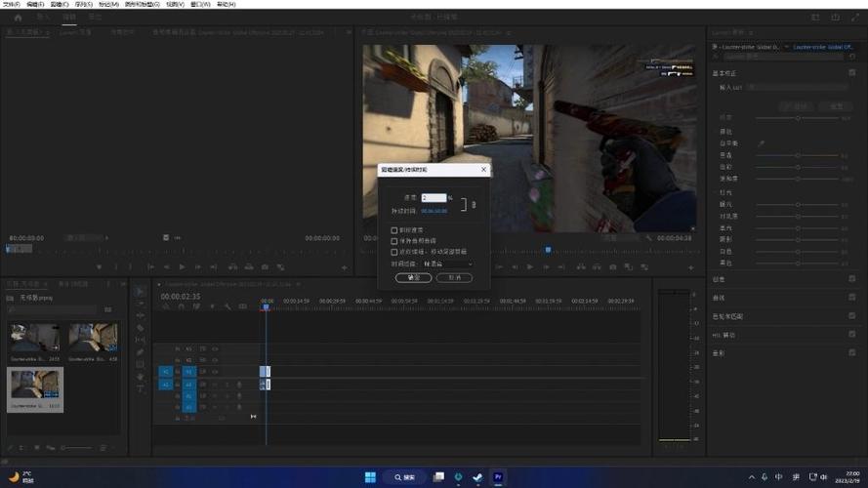The height and width of the screenshot is (488, 868).
Task: Switch to the Export workspace tab
Action: 95,18
